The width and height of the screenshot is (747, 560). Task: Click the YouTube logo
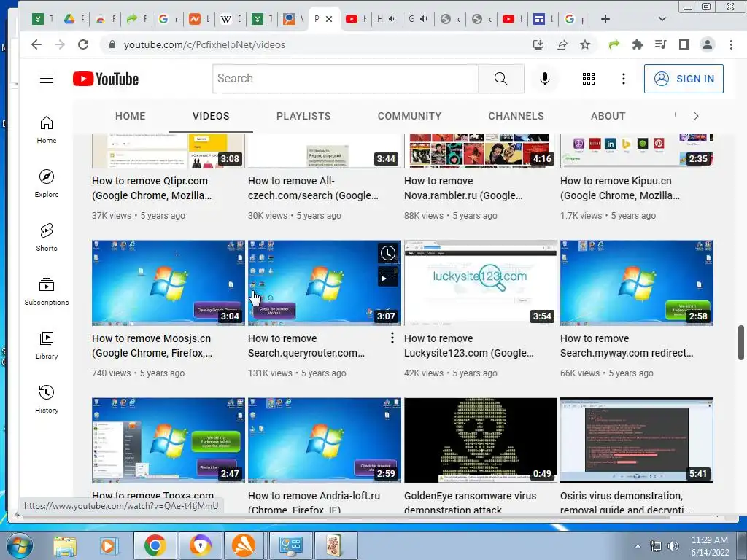[x=106, y=79]
